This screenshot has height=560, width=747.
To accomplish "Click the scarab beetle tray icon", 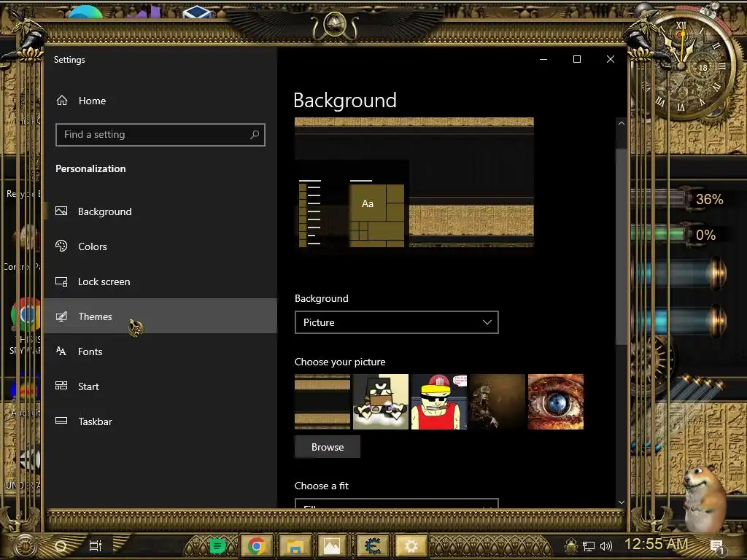I will point(571,545).
